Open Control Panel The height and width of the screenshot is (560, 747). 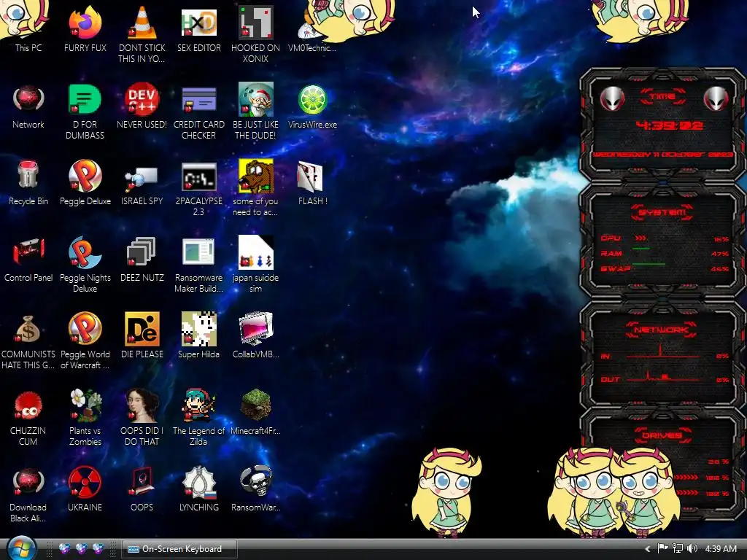click(28, 259)
